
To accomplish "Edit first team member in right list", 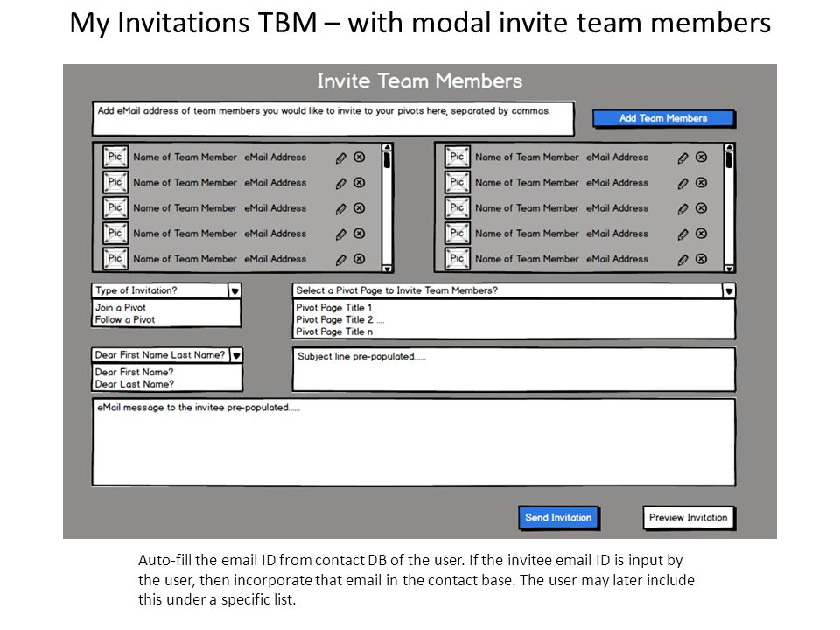I will 682,158.
